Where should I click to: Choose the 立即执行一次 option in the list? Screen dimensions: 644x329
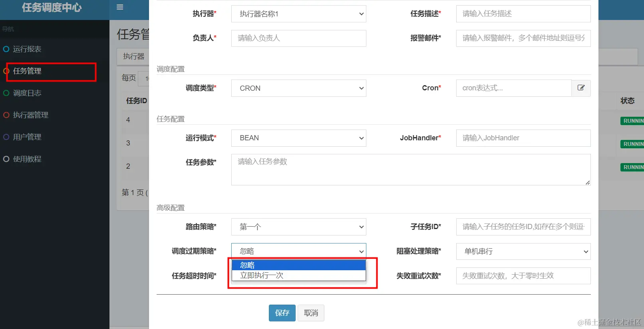coord(299,275)
